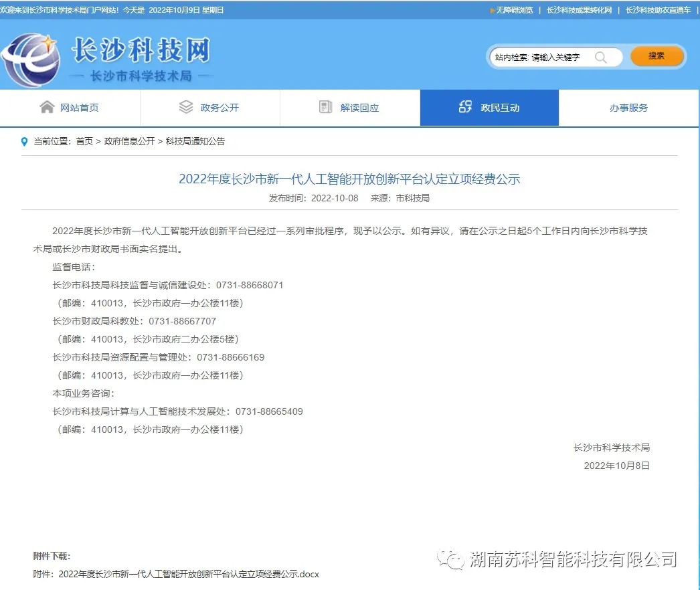This screenshot has height=590, width=700.
Task: Click the magnifier icon in search box
Action: point(600,58)
